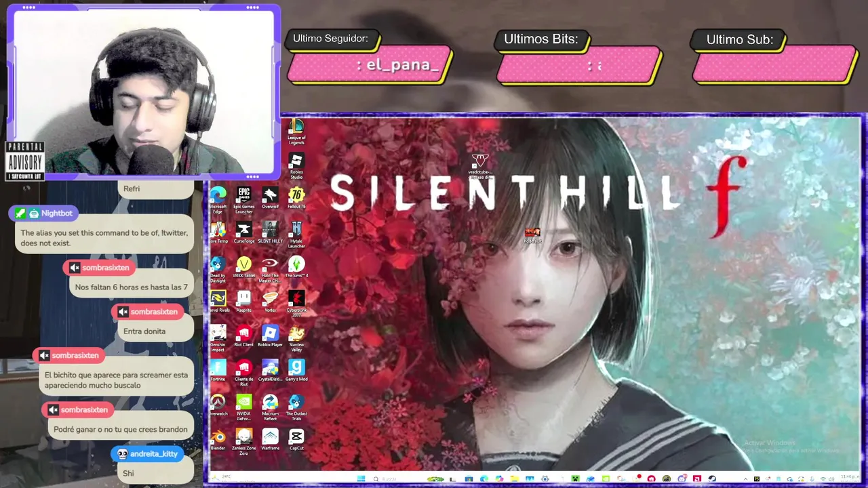
Task: Open League of Legends desktop shortcut
Action: click(296, 132)
